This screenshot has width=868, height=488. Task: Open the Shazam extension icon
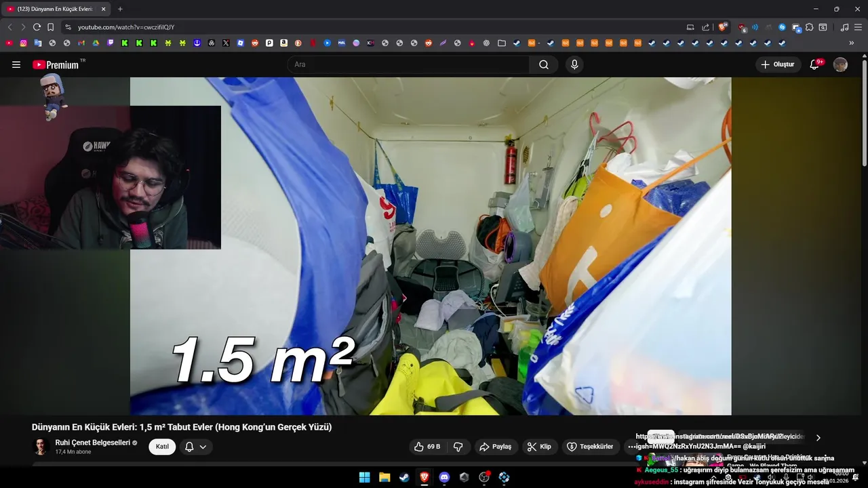782,27
